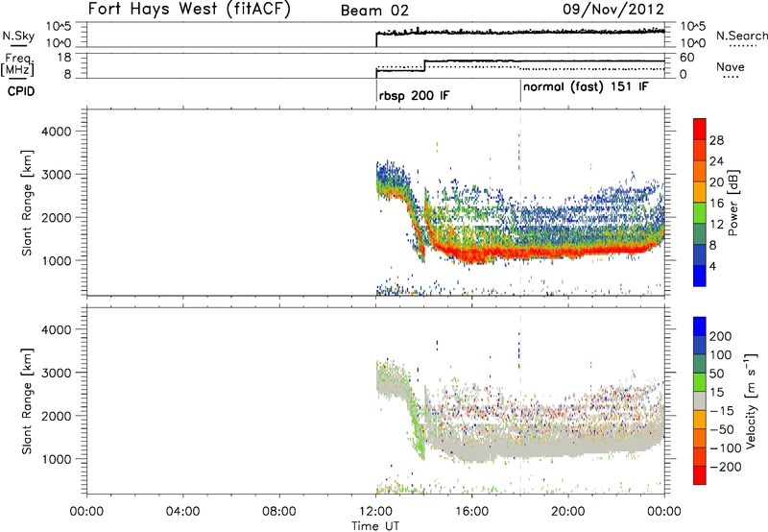Image resolution: width=768 pixels, height=532 pixels.
Task: Click the 'rbsp 200 IF' CPID annotation
Action: pos(414,95)
